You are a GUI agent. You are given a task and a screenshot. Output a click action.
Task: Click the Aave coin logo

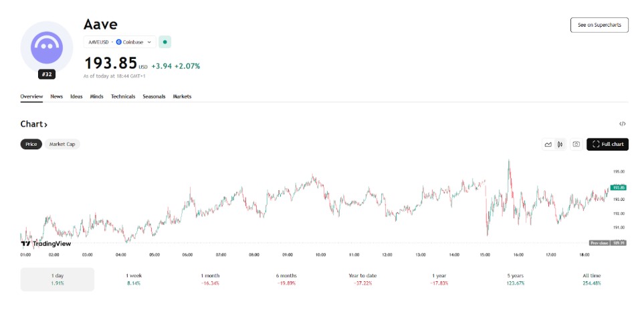point(46,46)
